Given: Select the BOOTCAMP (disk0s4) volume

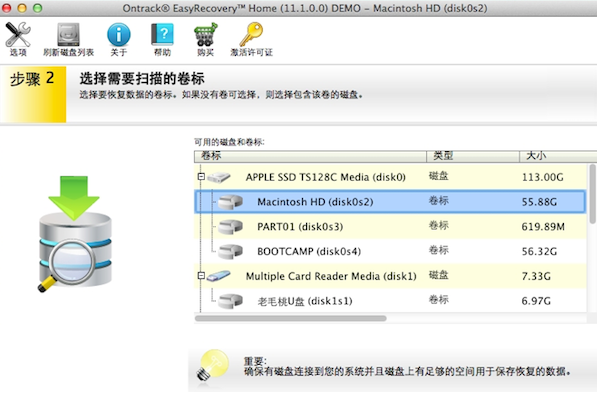Looking at the screenshot, I should click(390, 251).
